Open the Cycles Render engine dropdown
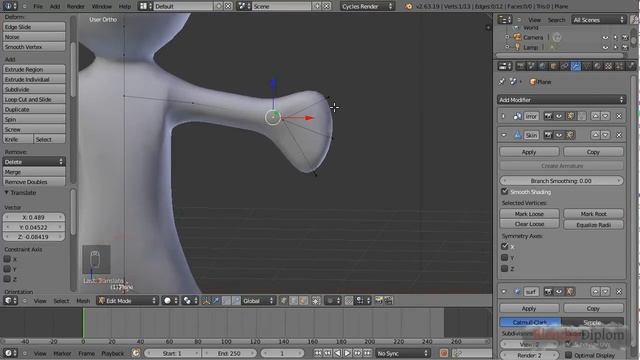 click(367, 7)
